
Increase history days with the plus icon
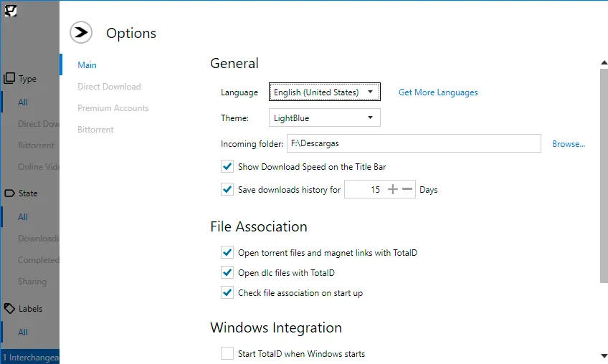click(393, 189)
